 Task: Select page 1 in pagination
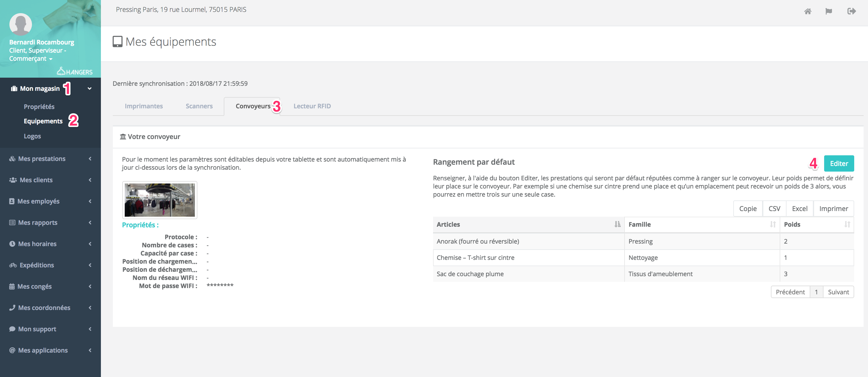pos(816,292)
